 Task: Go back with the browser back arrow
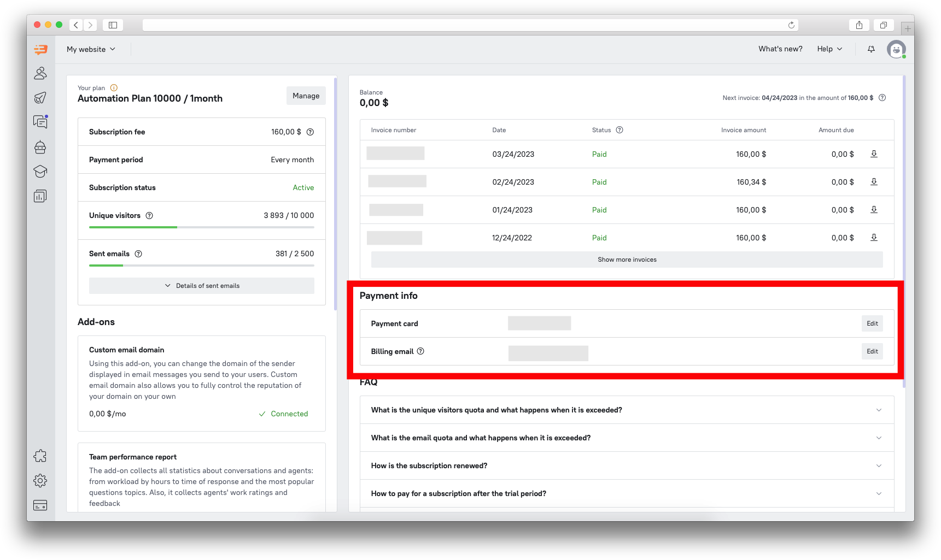coord(76,25)
